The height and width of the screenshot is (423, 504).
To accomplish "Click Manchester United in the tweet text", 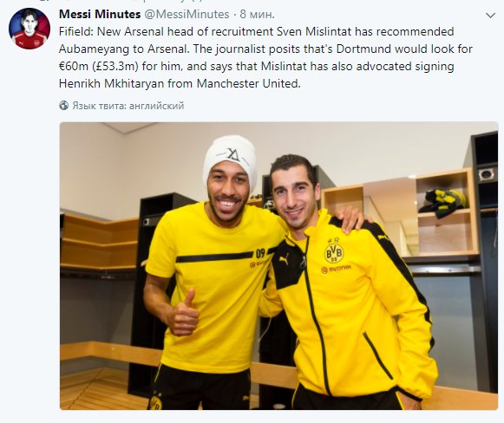I will click(248, 83).
